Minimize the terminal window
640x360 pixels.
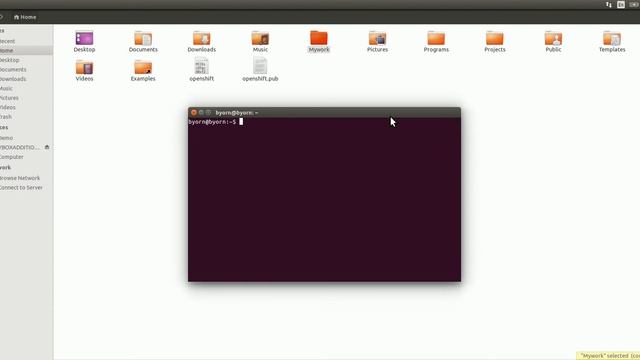click(x=201, y=112)
